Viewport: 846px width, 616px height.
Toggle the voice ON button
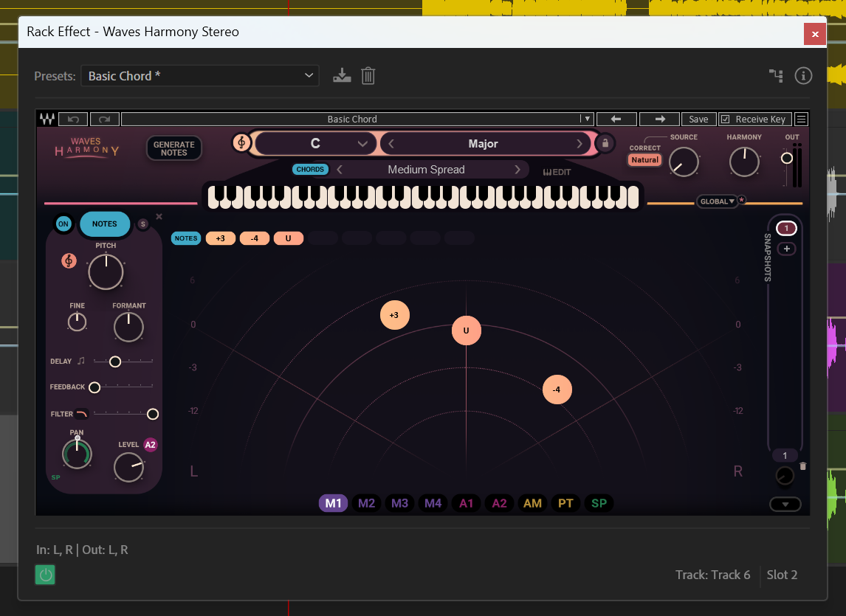pos(63,224)
